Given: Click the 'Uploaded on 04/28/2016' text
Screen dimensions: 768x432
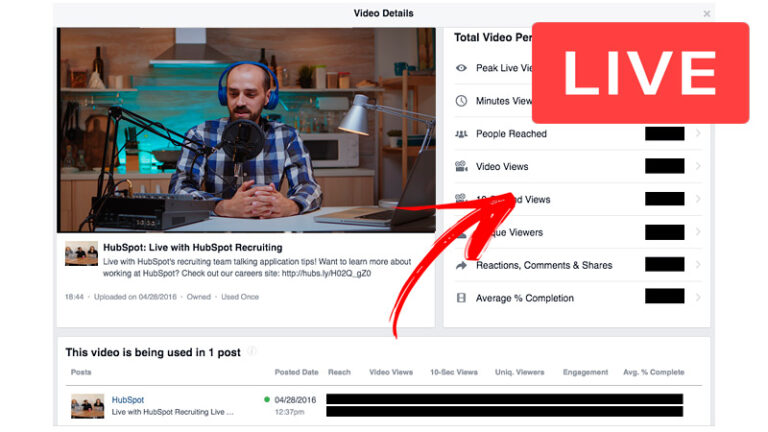Looking at the screenshot, I should click(135, 297).
